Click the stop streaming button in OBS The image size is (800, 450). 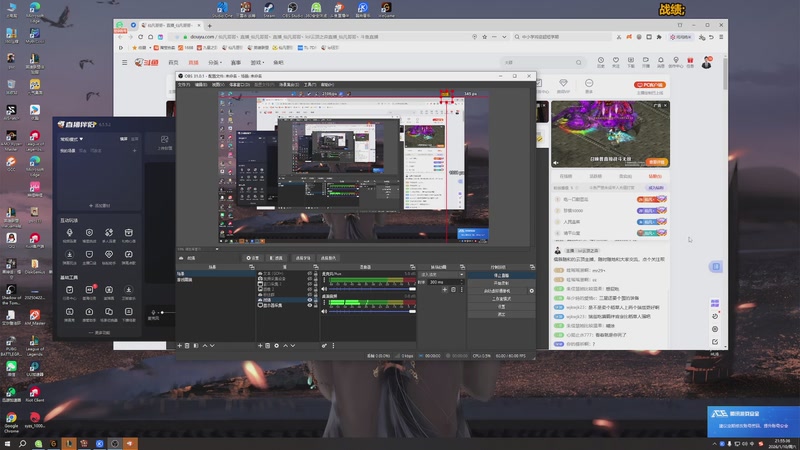click(x=500, y=275)
